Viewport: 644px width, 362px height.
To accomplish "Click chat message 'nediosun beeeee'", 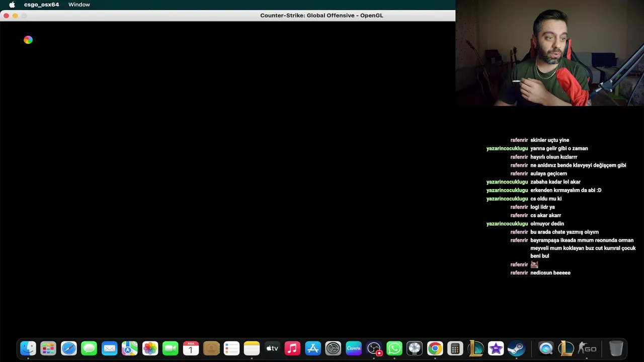I will pyautogui.click(x=550, y=273).
